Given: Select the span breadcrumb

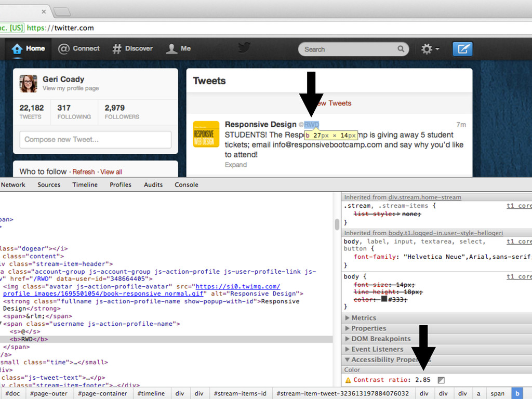Looking at the screenshot, I should tap(497, 394).
